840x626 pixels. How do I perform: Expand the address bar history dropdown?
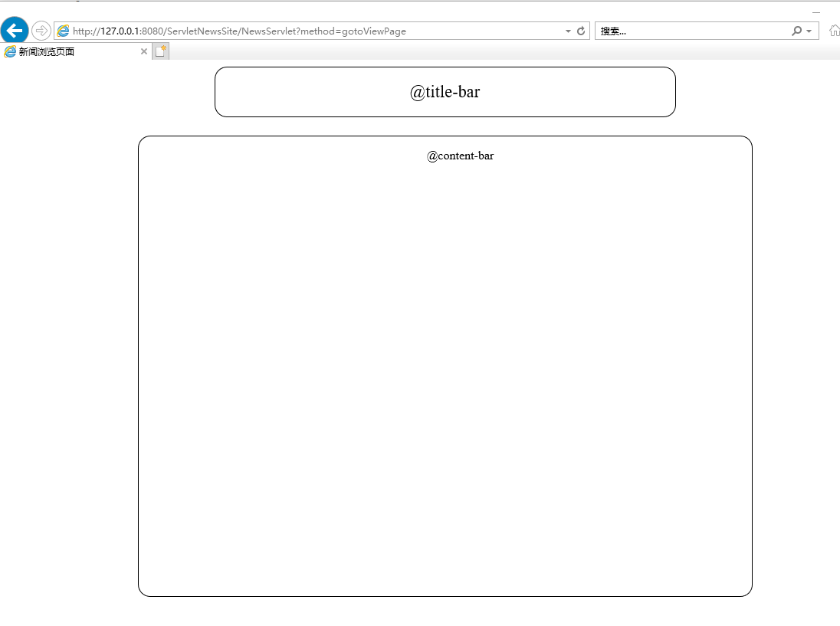coord(568,31)
